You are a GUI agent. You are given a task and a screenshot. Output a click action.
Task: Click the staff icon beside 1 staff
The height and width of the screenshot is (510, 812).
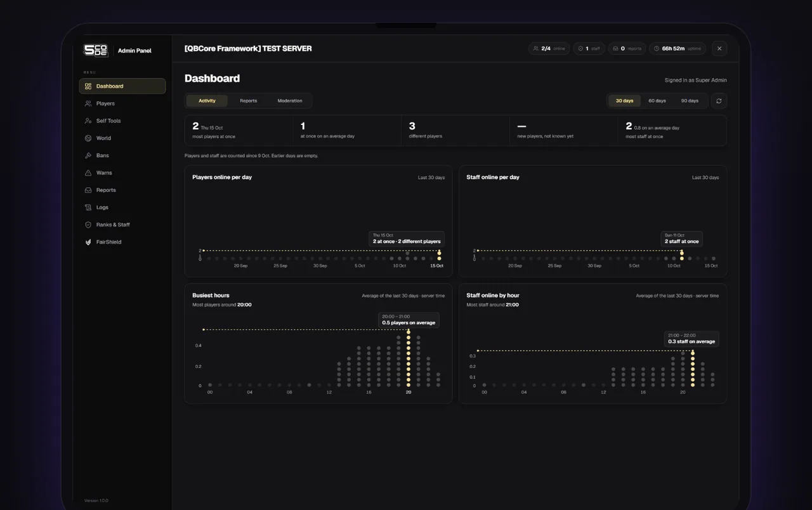580,48
